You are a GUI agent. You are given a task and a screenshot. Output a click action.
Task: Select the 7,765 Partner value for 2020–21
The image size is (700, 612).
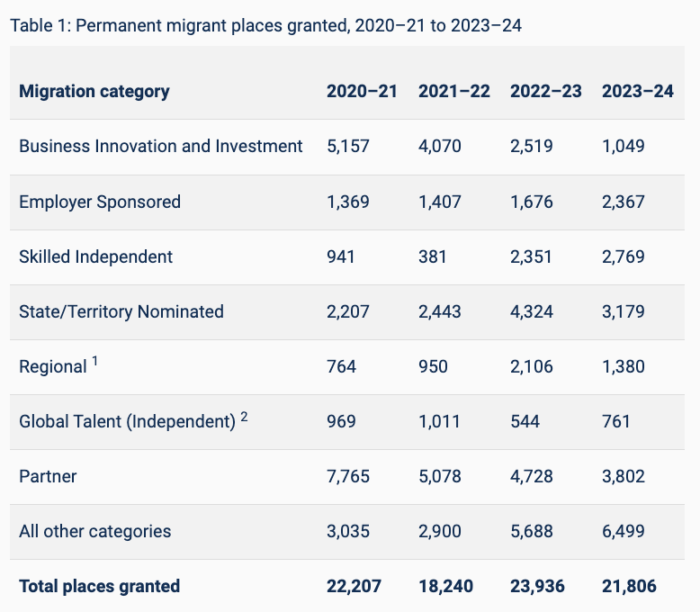tap(348, 476)
